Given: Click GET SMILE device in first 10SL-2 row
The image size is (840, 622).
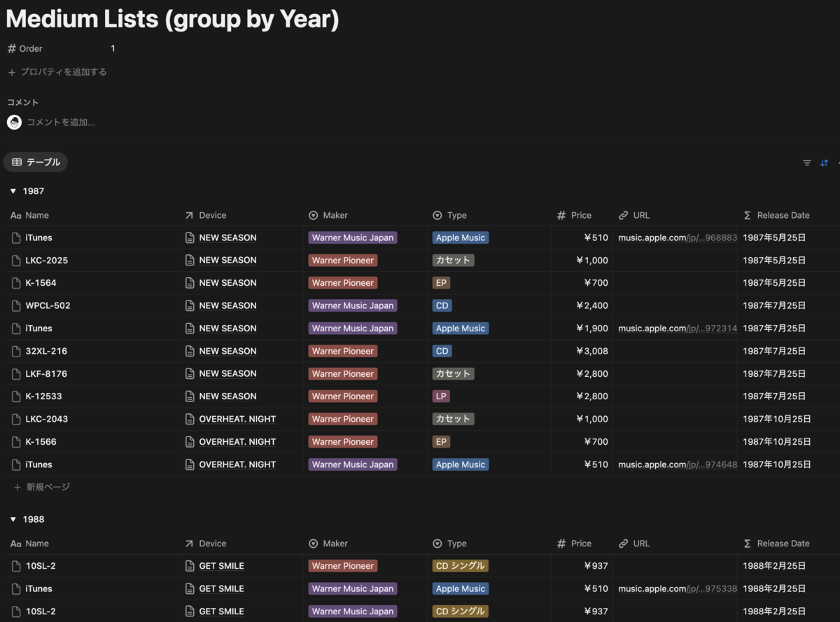Looking at the screenshot, I should click(x=221, y=566).
